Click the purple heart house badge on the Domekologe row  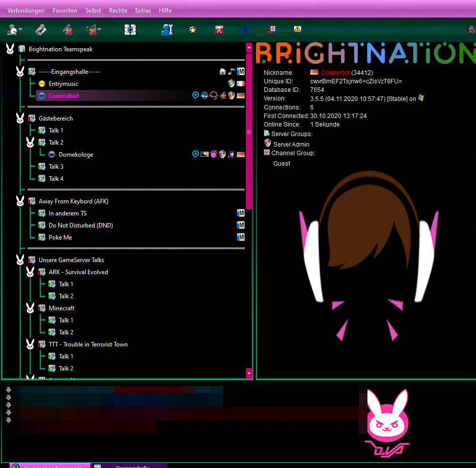(x=214, y=154)
